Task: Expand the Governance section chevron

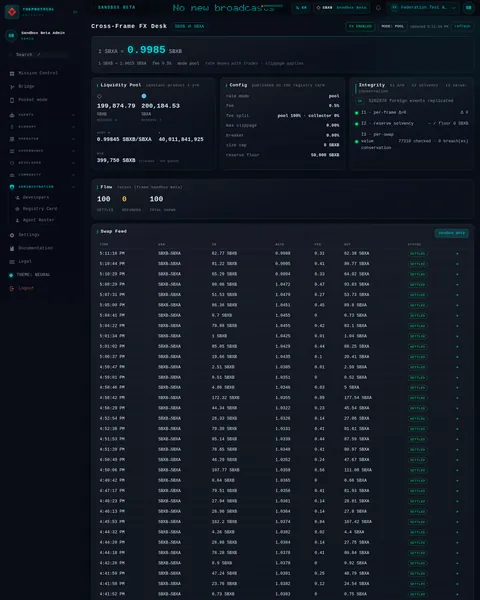Action: [x=73, y=151]
